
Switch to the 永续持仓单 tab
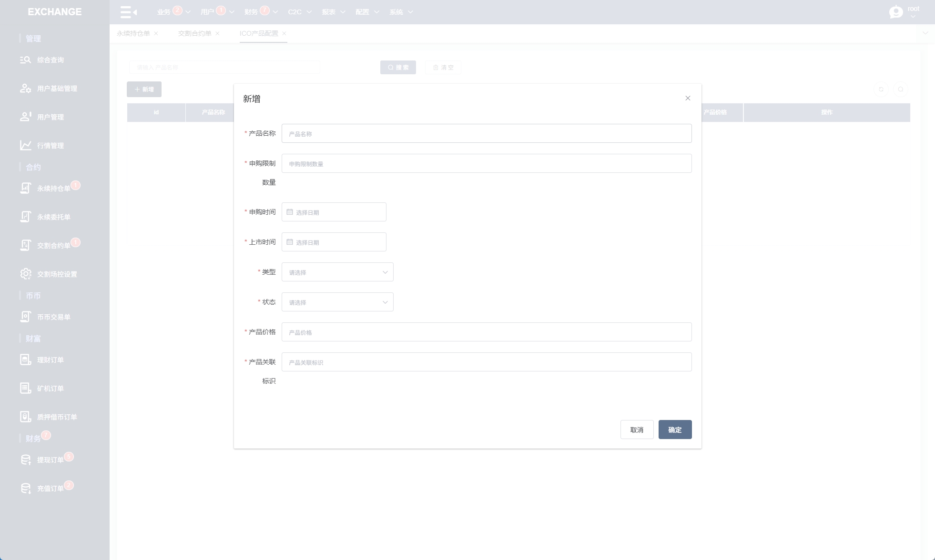[133, 33]
